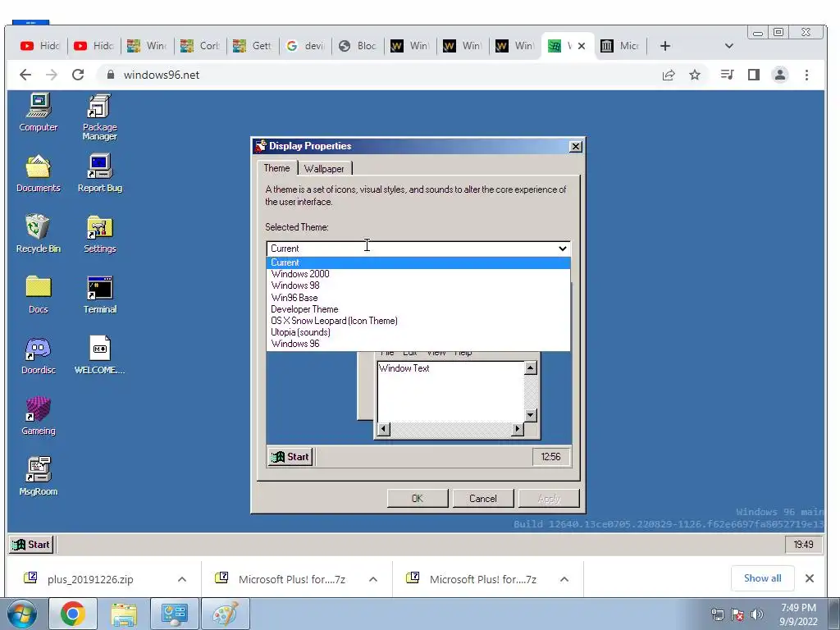Viewport: 840px width, 630px height.
Task: Click preview horizontal scrollbar left arrow
Action: (x=384, y=428)
